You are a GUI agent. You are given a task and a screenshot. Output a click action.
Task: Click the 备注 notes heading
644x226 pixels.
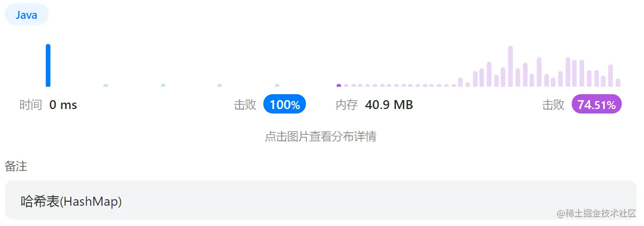tap(16, 167)
